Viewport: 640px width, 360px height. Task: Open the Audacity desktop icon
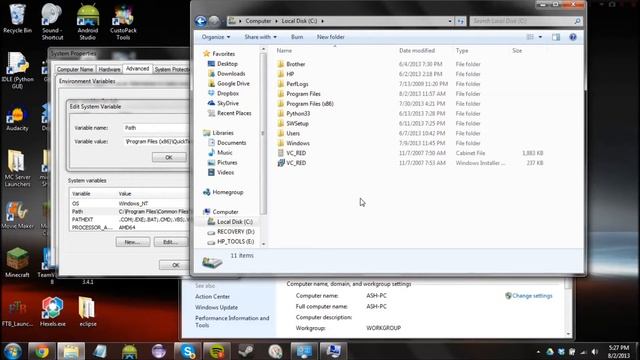(17, 119)
